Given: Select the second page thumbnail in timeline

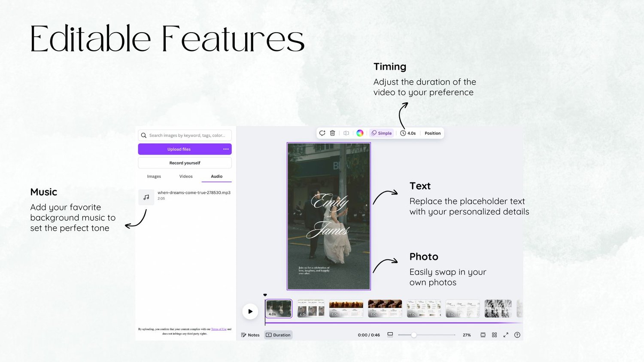Looking at the screenshot, I should click(311, 308).
